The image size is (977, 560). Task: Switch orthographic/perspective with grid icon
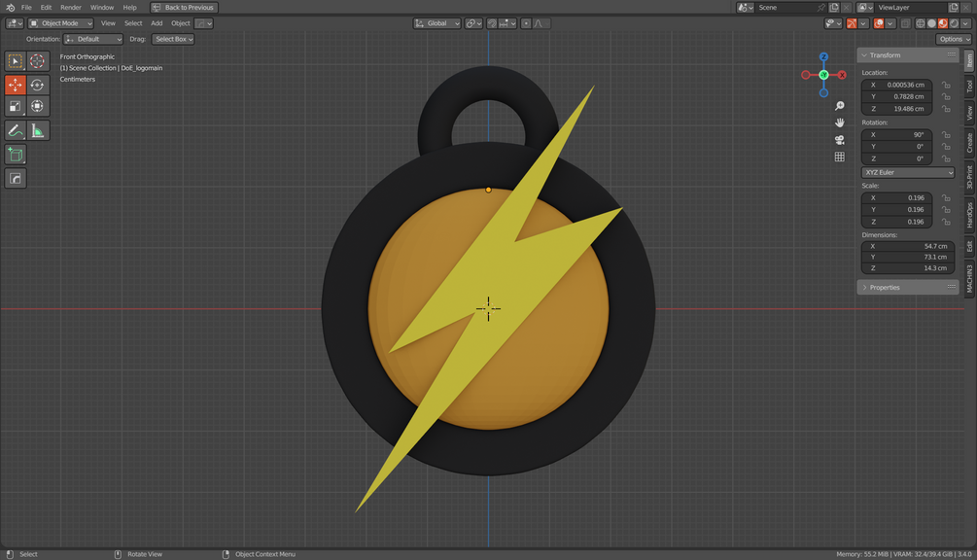[839, 157]
